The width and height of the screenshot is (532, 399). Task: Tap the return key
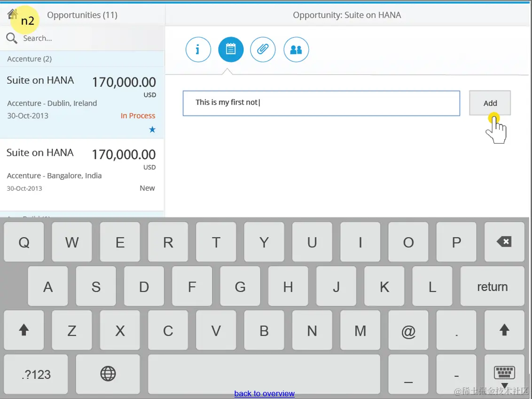(493, 286)
